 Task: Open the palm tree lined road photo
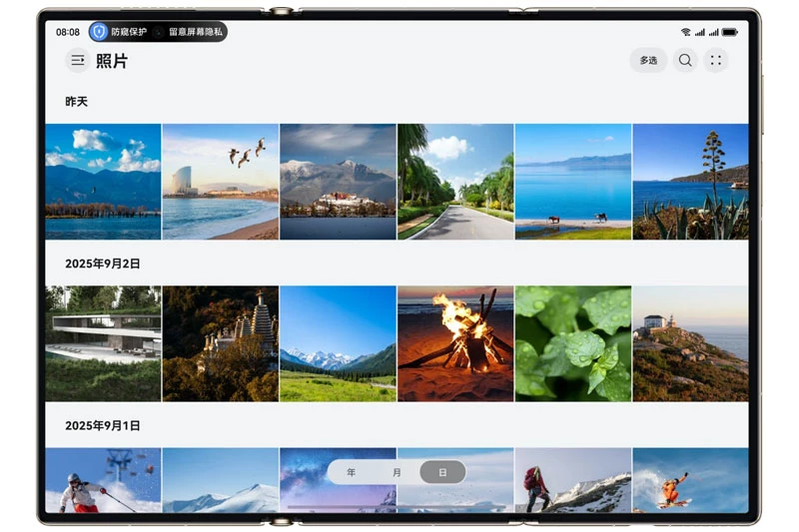point(455,182)
